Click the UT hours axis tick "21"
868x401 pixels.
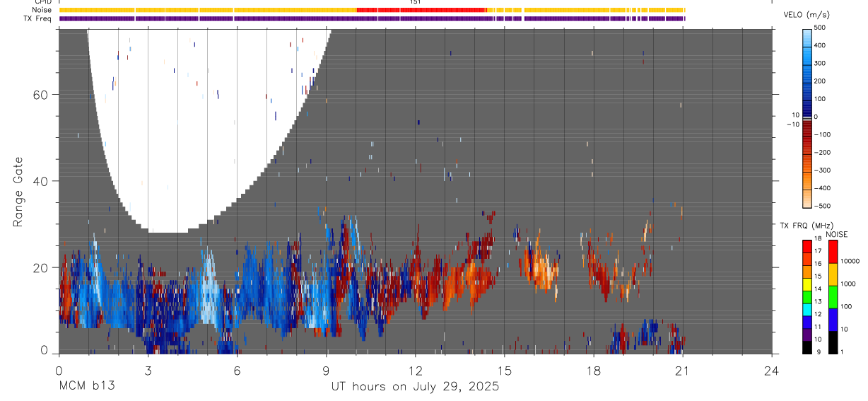click(683, 371)
